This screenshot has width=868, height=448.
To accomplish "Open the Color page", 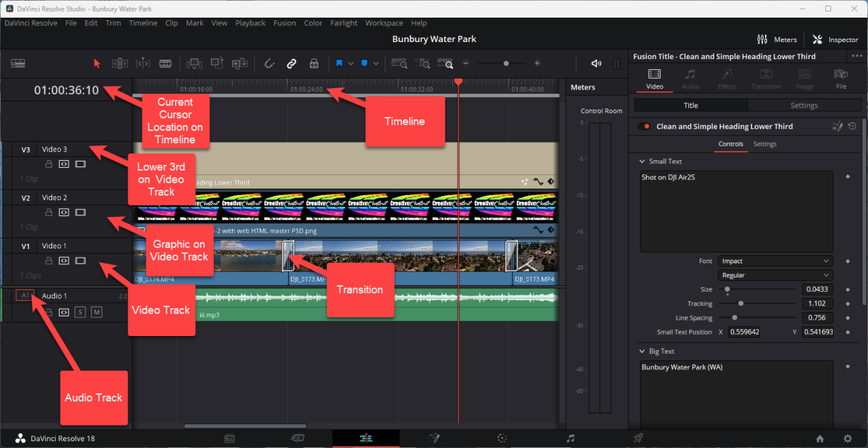I will (502, 438).
